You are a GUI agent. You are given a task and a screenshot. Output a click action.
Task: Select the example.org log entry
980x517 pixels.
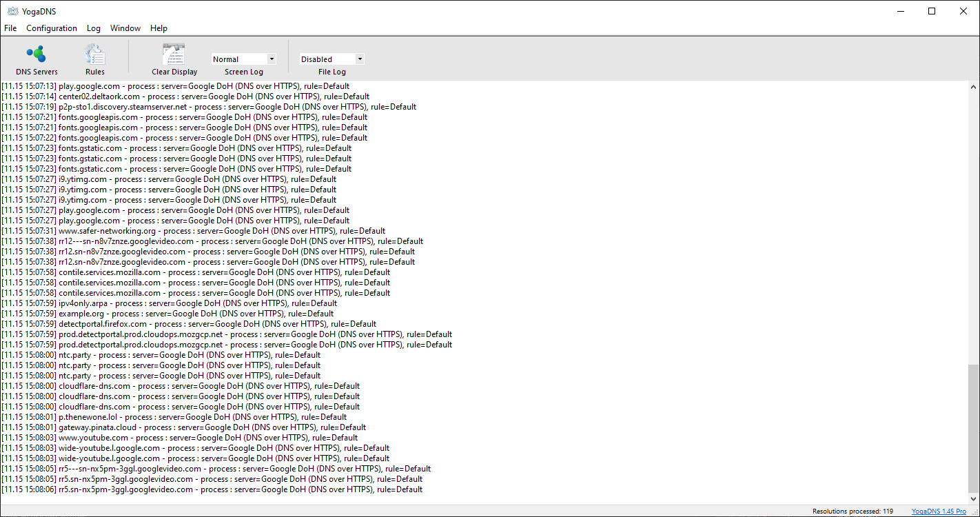(167, 314)
